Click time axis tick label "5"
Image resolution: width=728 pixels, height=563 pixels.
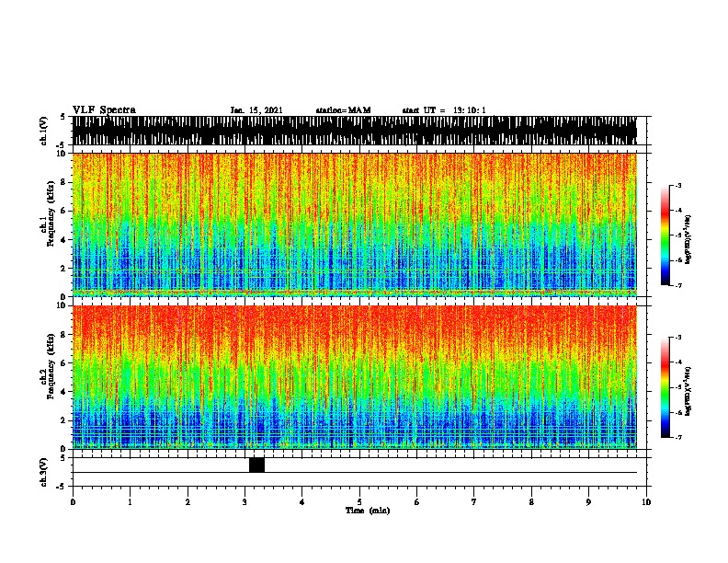[359, 502]
